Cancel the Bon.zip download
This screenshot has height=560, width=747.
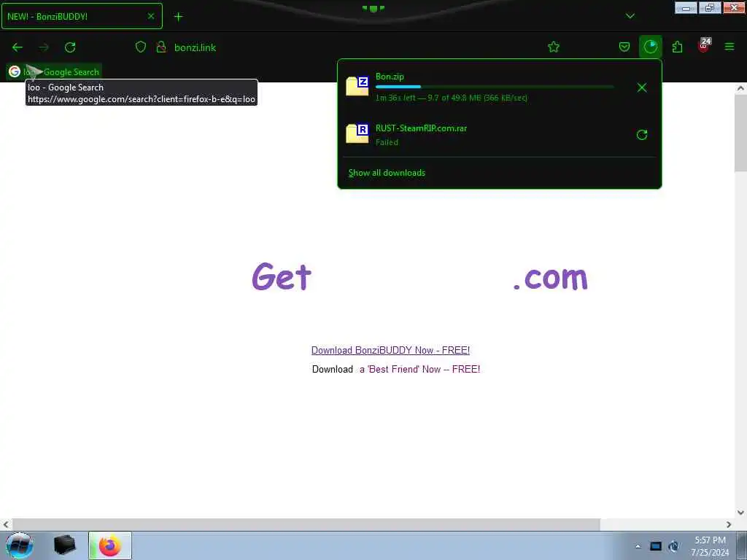[642, 87]
